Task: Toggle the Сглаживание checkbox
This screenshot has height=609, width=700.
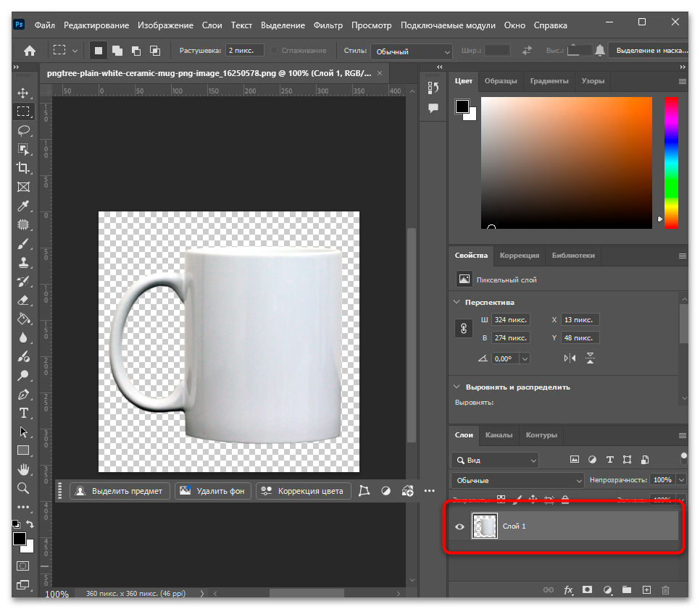Action: tap(274, 51)
